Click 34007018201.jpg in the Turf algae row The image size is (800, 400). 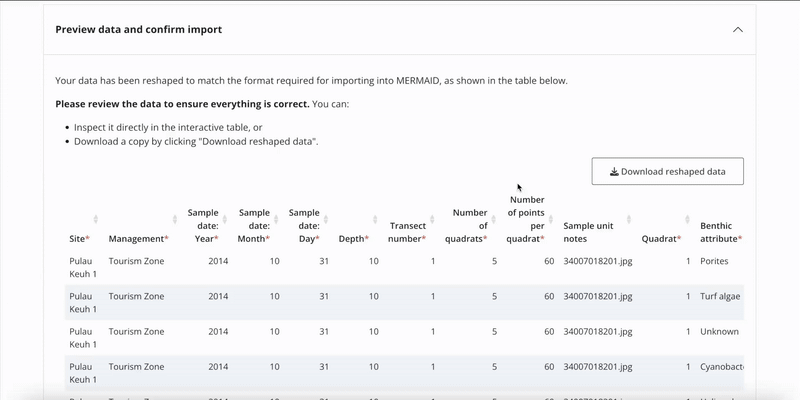click(597, 296)
